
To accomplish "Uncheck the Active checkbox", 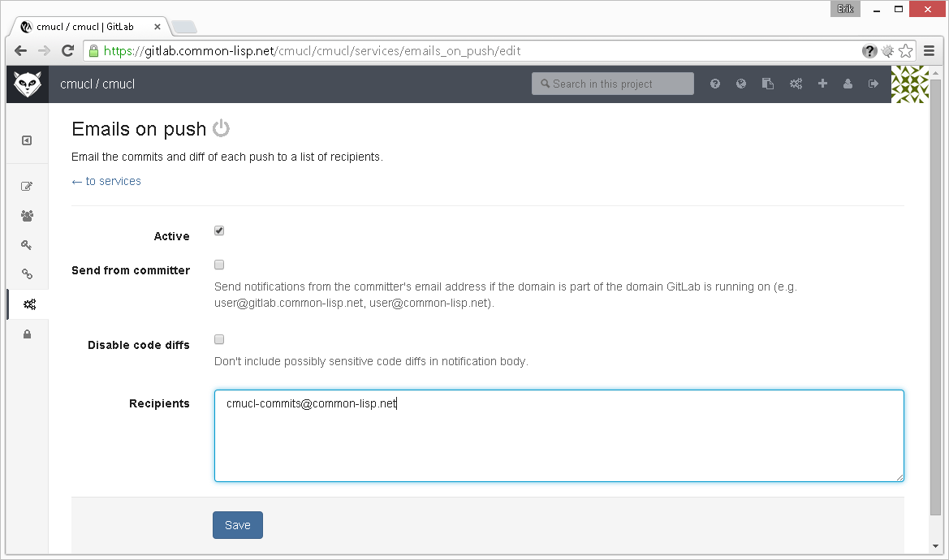I will click(x=218, y=230).
